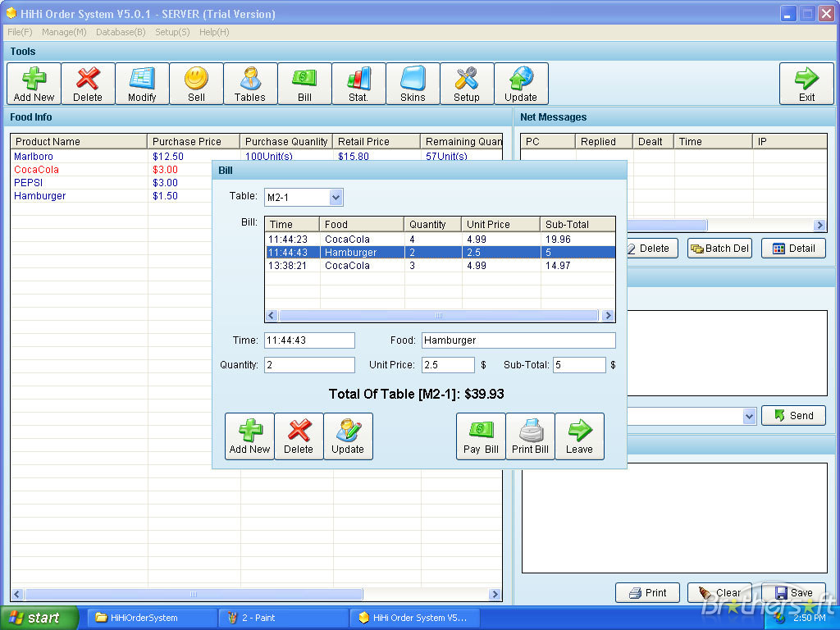Open the Bill tool in main toolbar
840x630 pixels.
(304, 84)
